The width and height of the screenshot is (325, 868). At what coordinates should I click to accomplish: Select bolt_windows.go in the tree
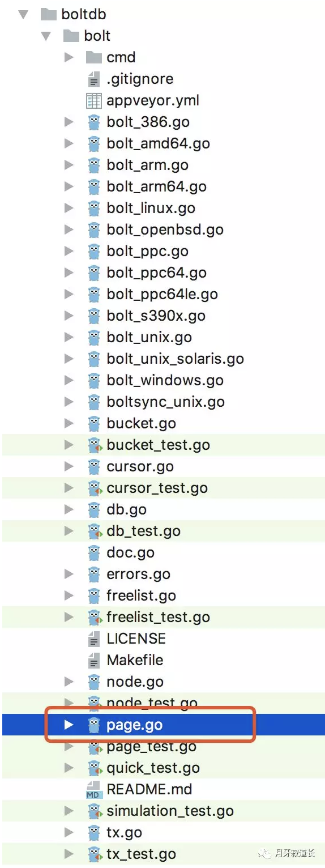[164, 381]
